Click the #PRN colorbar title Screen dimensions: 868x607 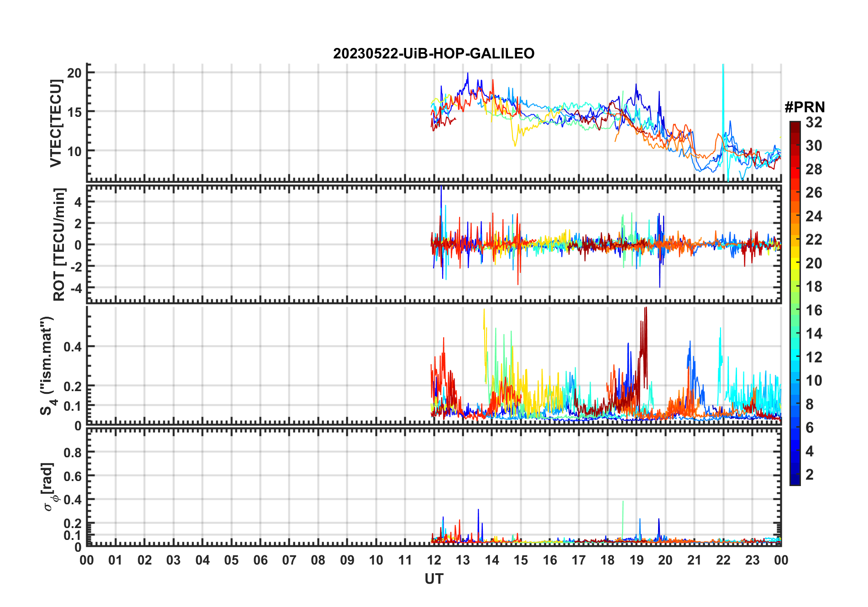(x=805, y=107)
